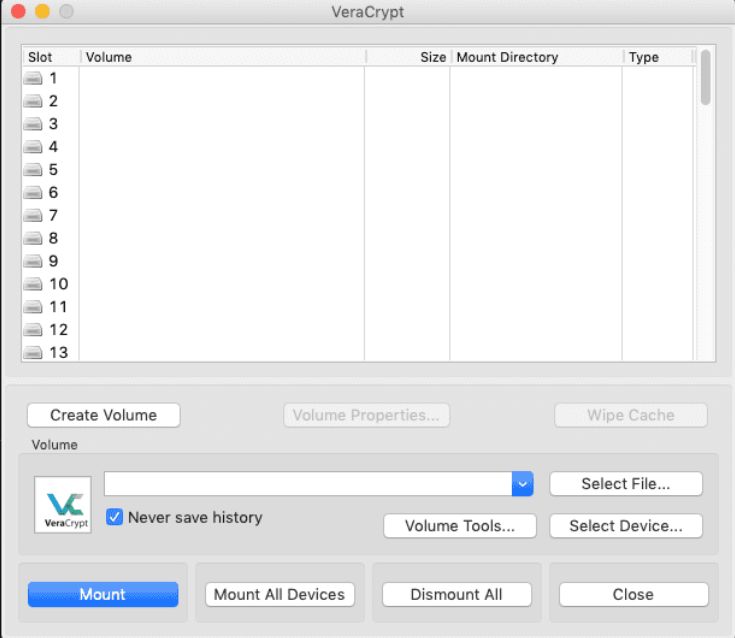The height and width of the screenshot is (638, 735).
Task: Open the Volume Tools... button
Action: (x=460, y=526)
